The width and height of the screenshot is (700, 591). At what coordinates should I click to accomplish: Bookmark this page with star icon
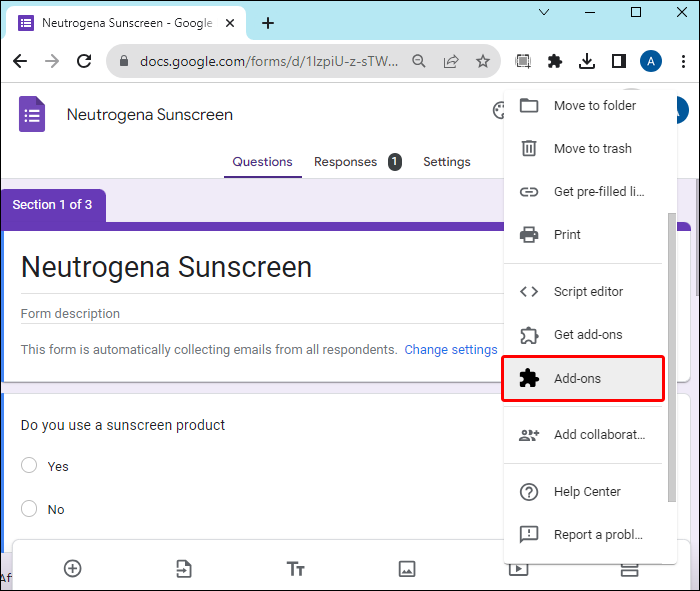[483, 61]
